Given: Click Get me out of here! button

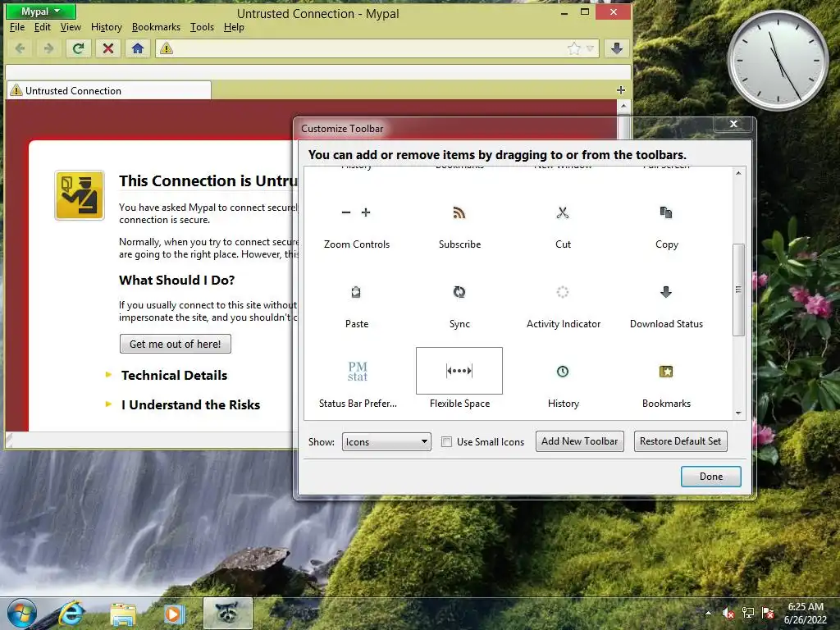Looking at the screenshot, I should (176, 344).
